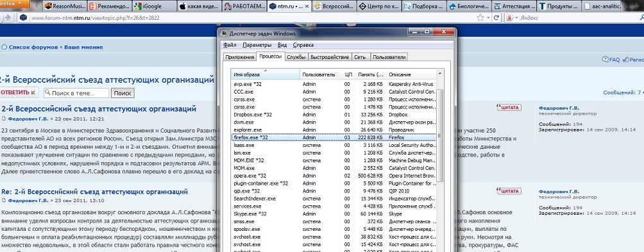Maximize the Task Manager window

pyautogui.click(x=427, y=31)
